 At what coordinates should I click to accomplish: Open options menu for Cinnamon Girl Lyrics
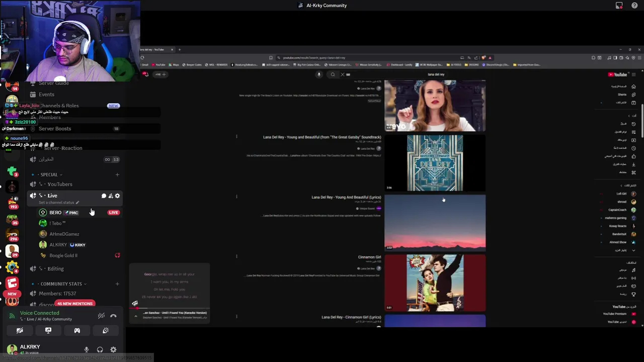pos(236,316)
